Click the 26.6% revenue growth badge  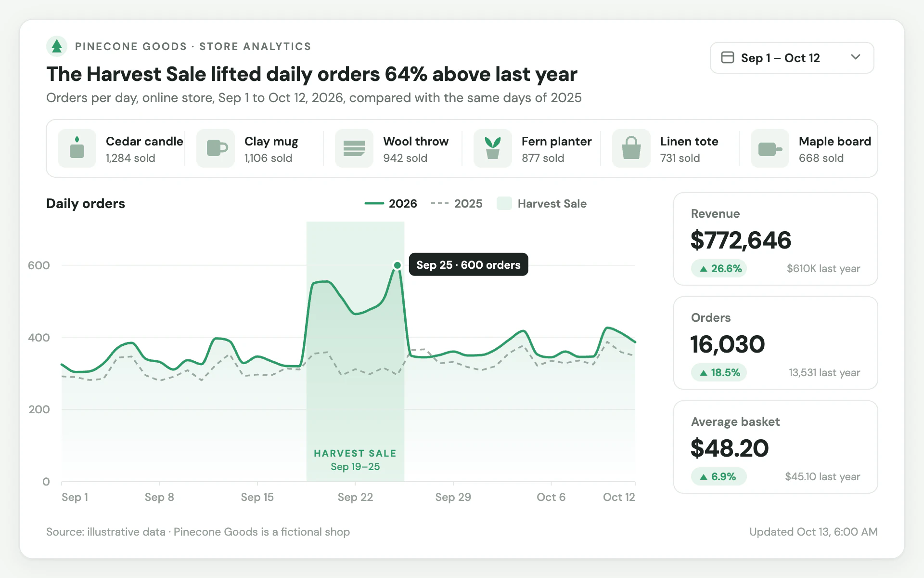[x=719, y=268]
